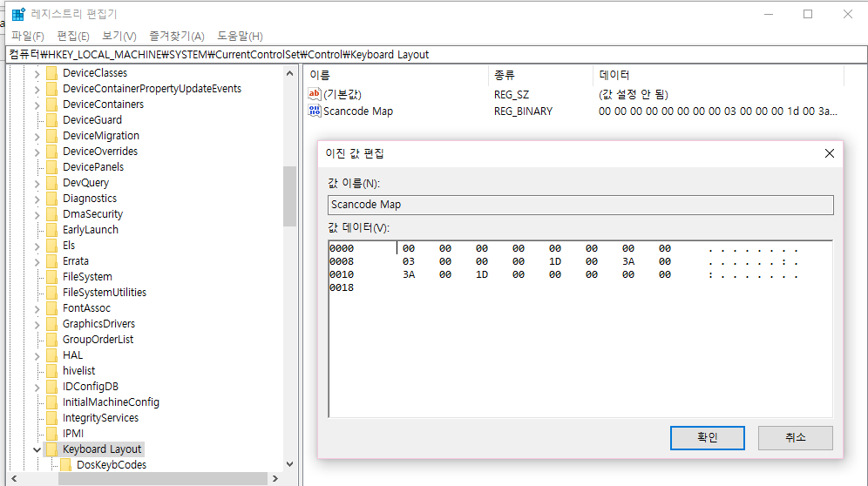Click the tree pane scroll down arrow
Screen dimensions: 868x486
pyautogui.click(x=289, y=464)
